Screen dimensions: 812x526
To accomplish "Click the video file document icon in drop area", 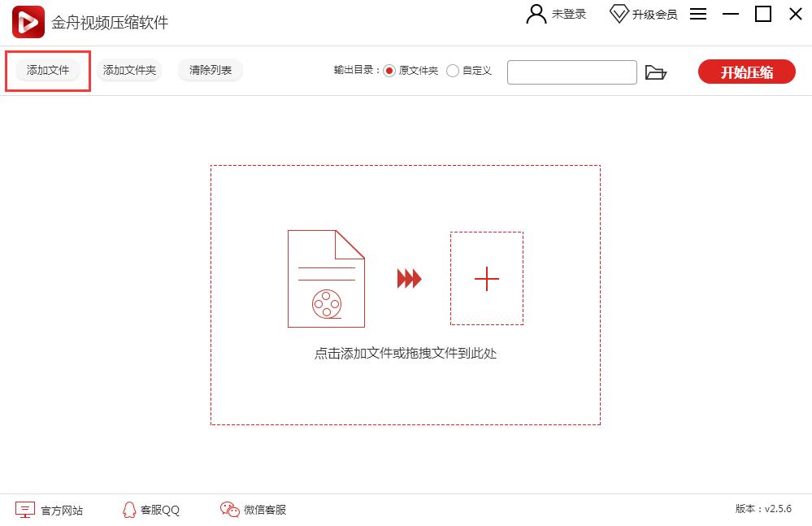I will pos(326,278).
